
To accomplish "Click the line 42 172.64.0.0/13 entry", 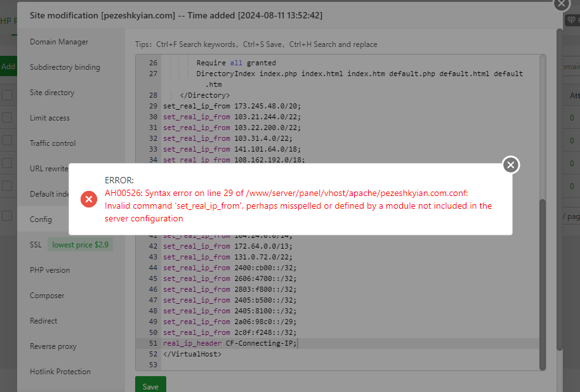I will click(227, 246).
